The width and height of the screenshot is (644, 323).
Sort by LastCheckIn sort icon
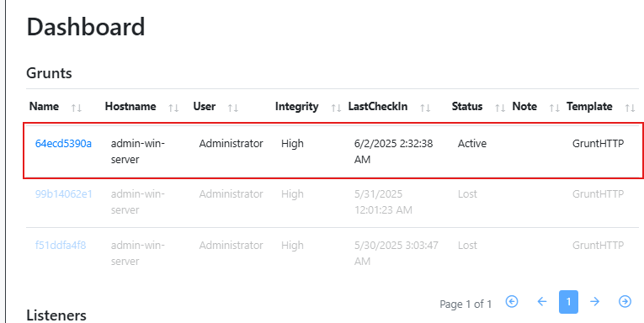(x=425, y=108)
